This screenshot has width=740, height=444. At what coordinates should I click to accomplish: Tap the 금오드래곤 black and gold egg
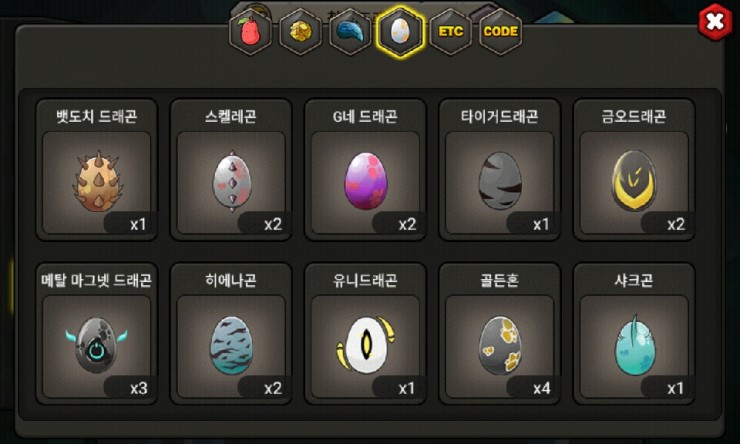(x=634, y=182)
